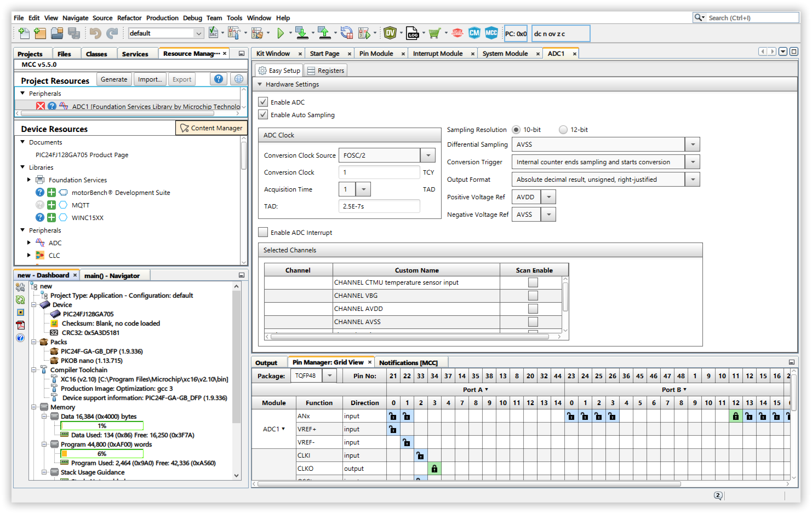The height and width of the screenshot is (514, 812).
Task: Click the Data memory 1% usage bar
Action: (x=102, y=426)
